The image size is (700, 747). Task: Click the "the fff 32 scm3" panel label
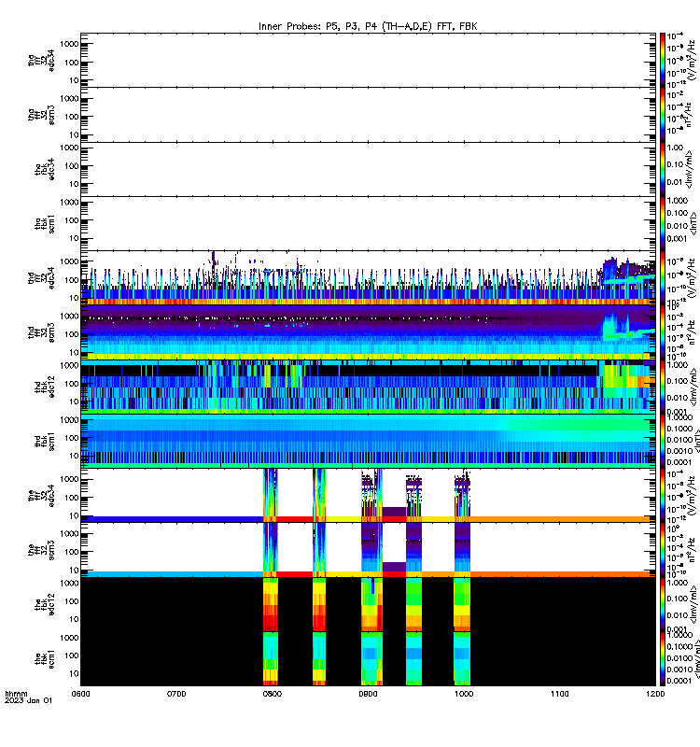(x=41, y=550)
